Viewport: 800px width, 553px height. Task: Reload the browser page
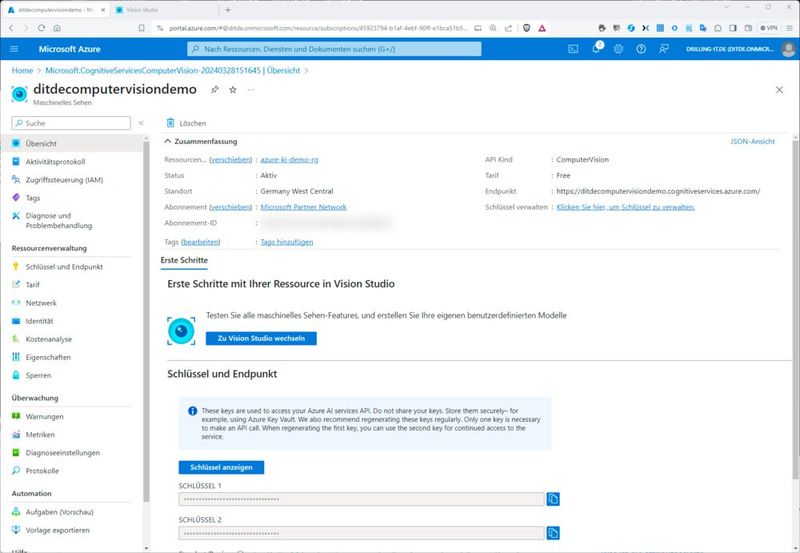41,28
